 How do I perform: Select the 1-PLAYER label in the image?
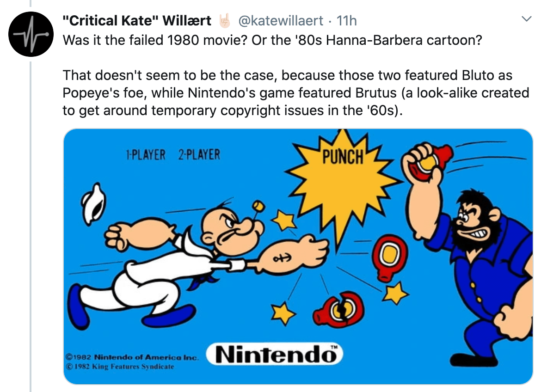145,155
